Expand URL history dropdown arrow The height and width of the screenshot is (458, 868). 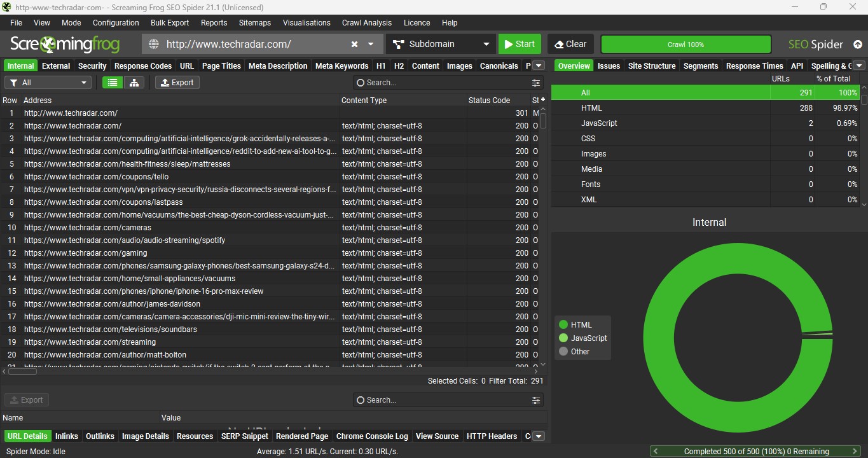pos(371,44)
